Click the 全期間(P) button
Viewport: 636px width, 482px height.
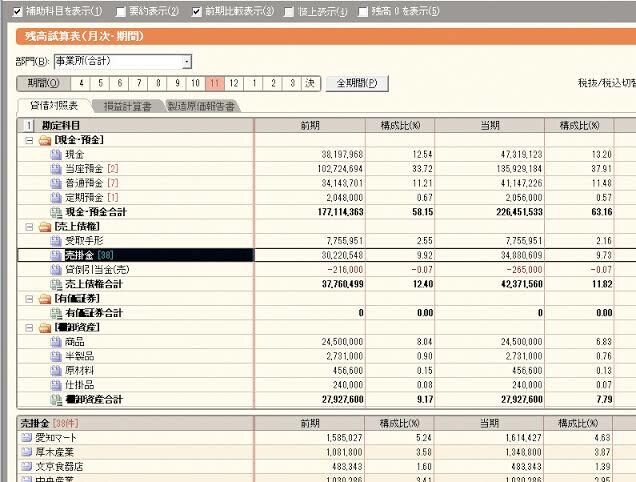pyautogui.click(x=357, y=84)
